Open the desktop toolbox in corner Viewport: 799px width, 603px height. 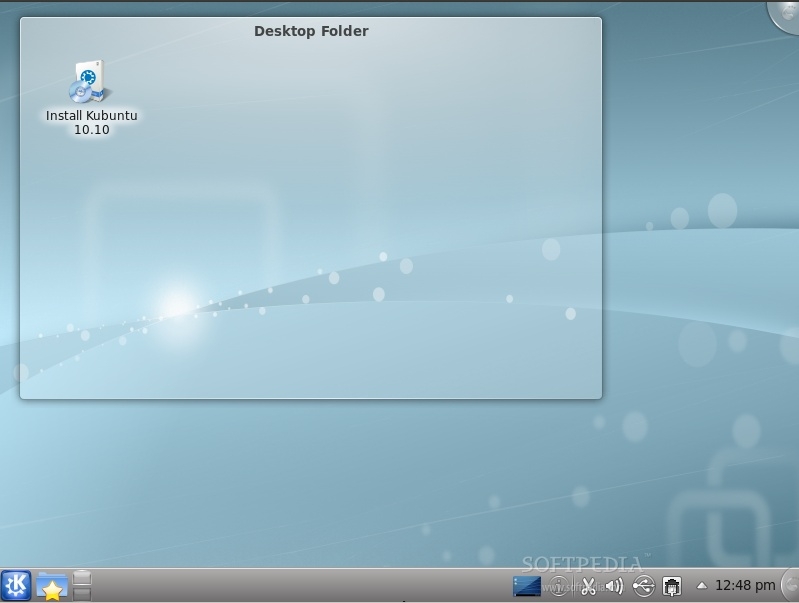(785, 15)
